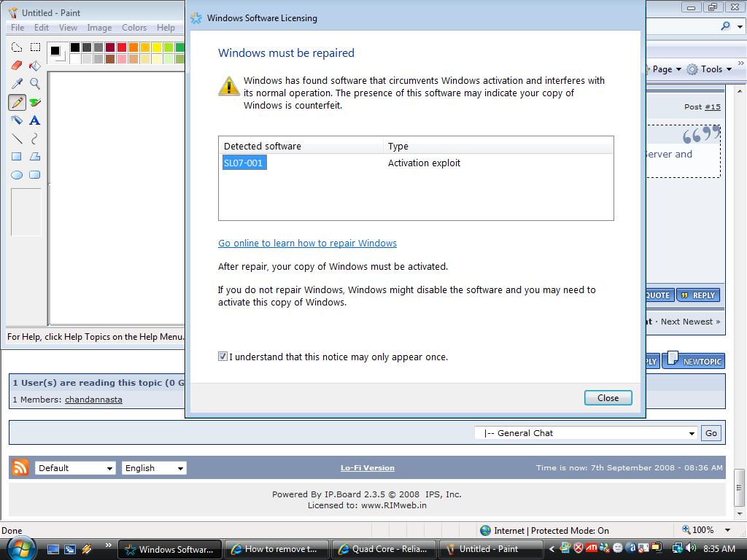Show hidden tray icons arrow
Screen dimensions: 747x560
coord(551,549)
